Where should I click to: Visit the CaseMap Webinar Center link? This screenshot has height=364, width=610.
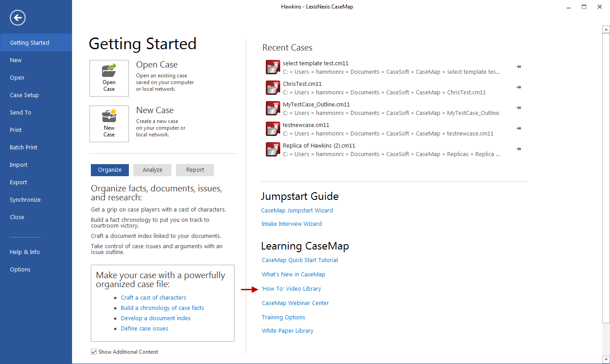tap(295, 303)
